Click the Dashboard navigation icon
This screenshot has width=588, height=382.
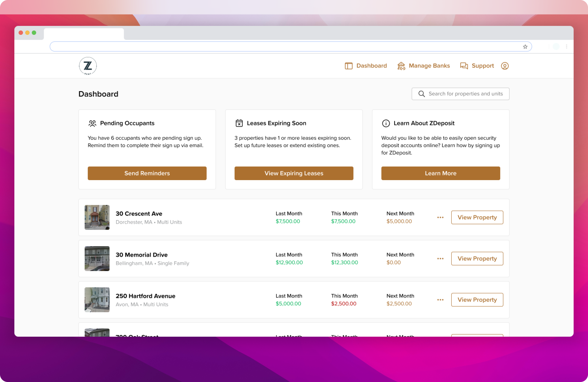click(348, 66)
